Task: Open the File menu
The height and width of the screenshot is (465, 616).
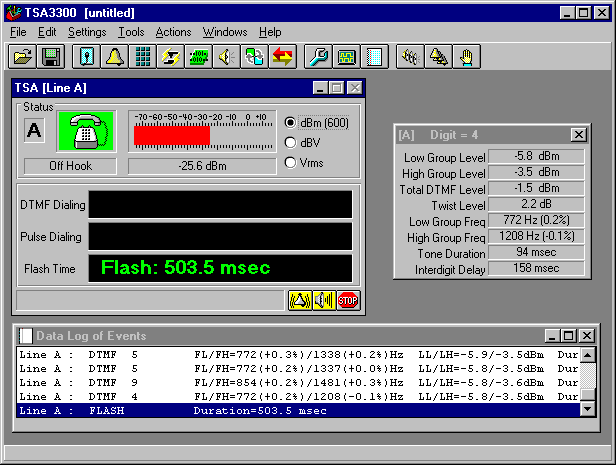Action: 18,32
